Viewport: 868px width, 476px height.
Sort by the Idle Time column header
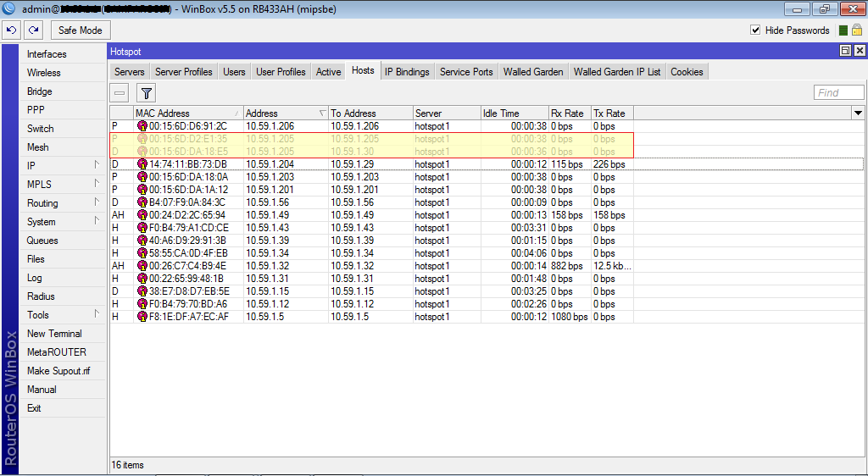pos(515,113)
